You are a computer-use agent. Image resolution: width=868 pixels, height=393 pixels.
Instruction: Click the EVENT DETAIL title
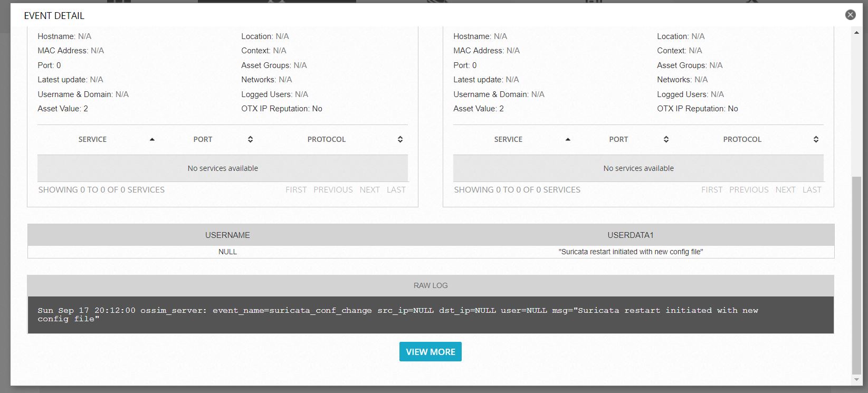click(x=54, y=16)
